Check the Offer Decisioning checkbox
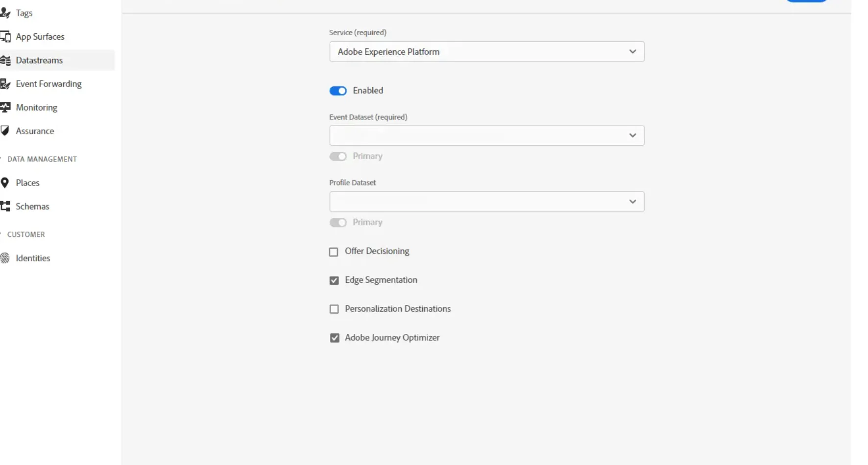This screenshot has height=465, width=868. tap(334, 252)
